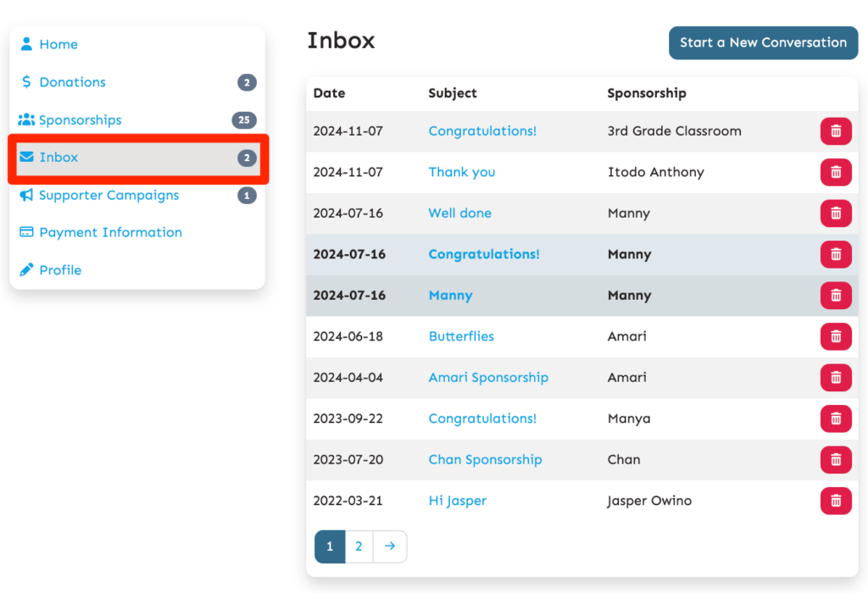Remove the Amari Sponsorship message
This screenshot has width=868, height=593.
click(835, 378)
